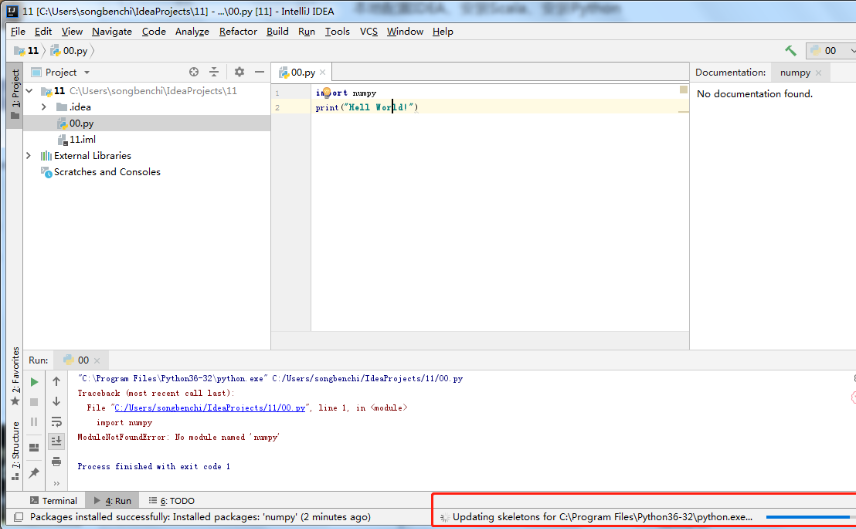Click the Scroll from Source target icon
The width and height of the screenshot is (856, 529).
[x=194, y=72]
